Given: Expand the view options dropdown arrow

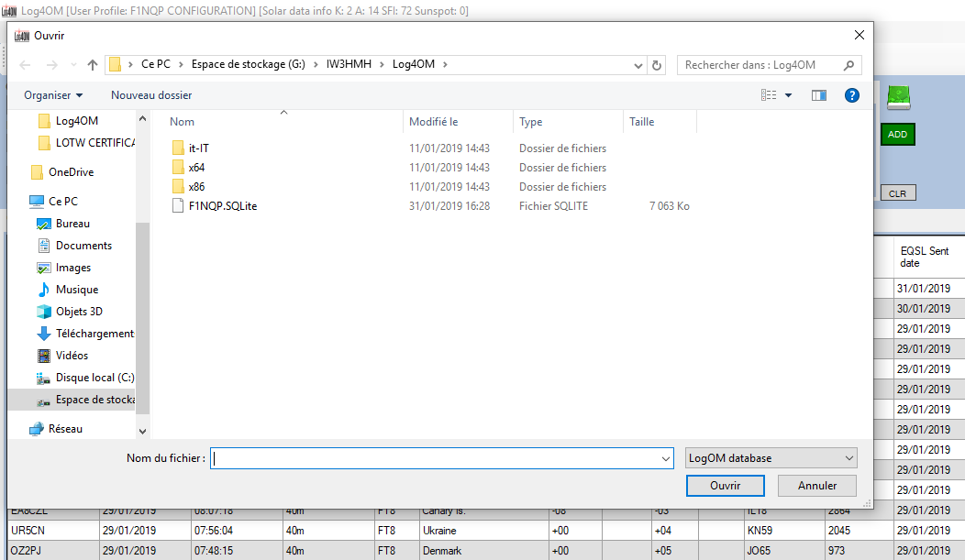Looking at the screenshot, I should point(788,95).
